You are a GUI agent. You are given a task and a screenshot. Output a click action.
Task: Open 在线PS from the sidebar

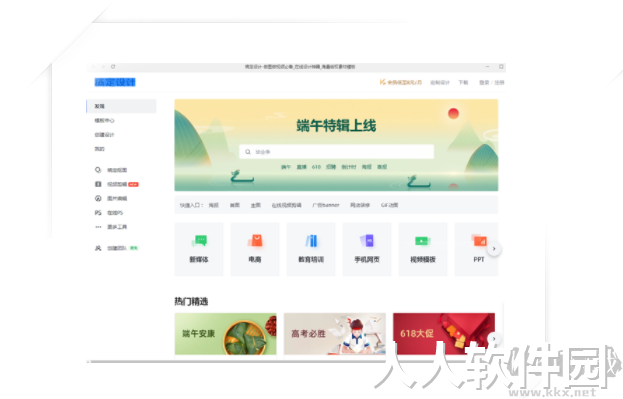[x=115, y=213]
